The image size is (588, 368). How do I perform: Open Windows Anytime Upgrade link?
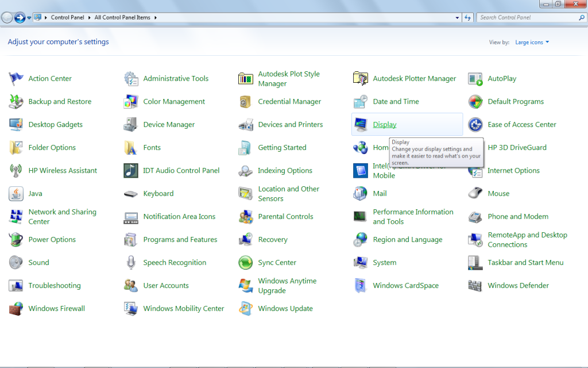(x=287, y=286)
